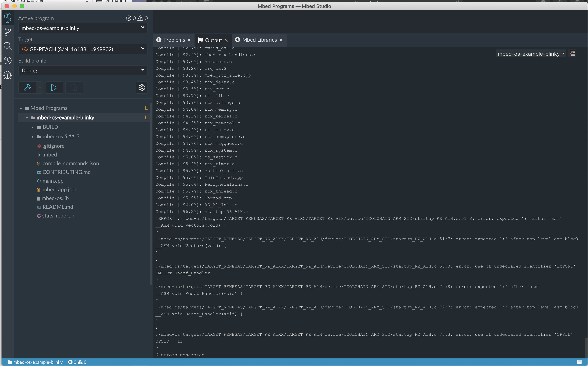Open build options arrow next to hammer

coord(40,87)
